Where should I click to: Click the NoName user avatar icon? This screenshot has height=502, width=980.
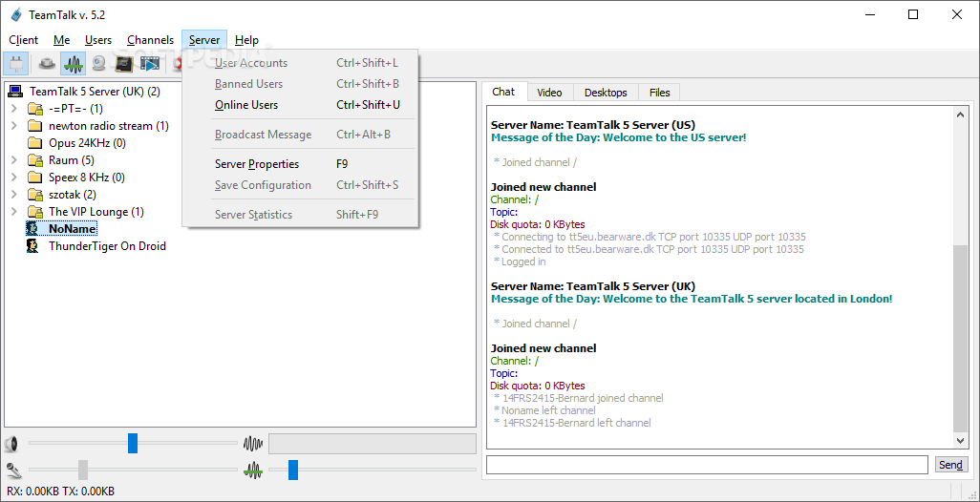32,229
